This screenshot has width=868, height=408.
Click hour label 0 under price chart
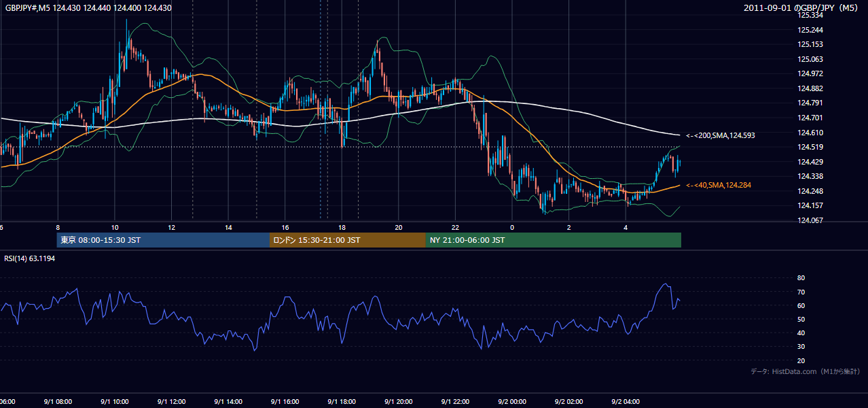(512, 227)
